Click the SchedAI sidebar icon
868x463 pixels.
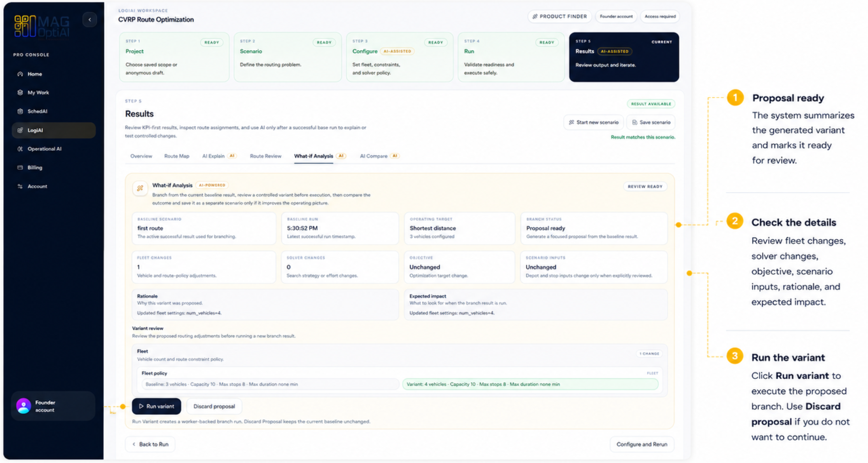tap(20, 111)
